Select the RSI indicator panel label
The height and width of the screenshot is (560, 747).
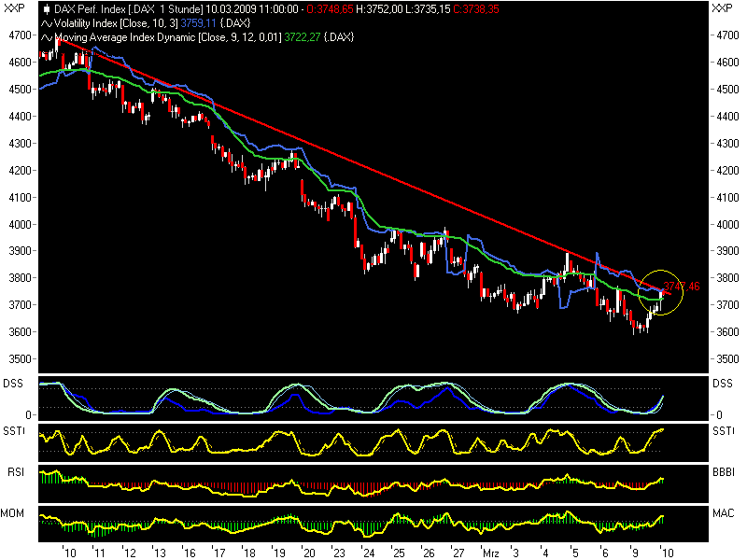pos(16,472)
